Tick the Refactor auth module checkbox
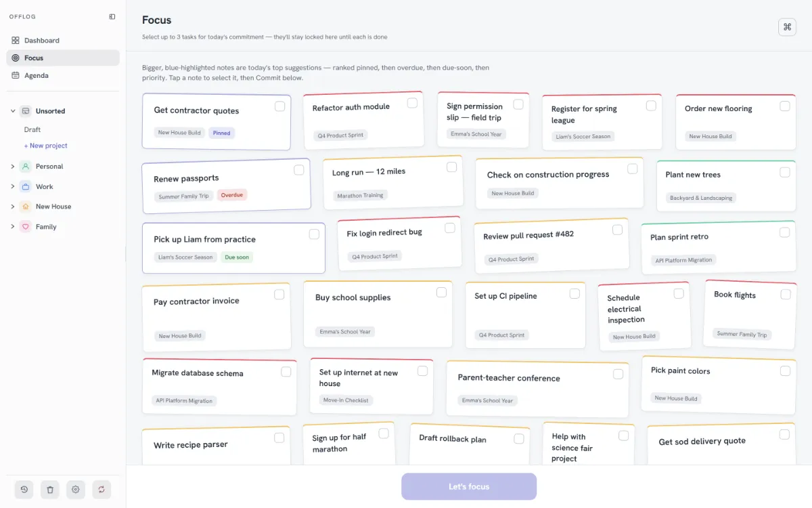 coord(412,103)
